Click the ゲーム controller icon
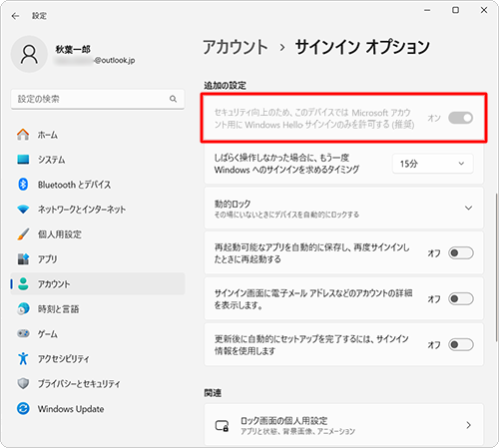Screen dimensions: 499x448 coord(23,333)
